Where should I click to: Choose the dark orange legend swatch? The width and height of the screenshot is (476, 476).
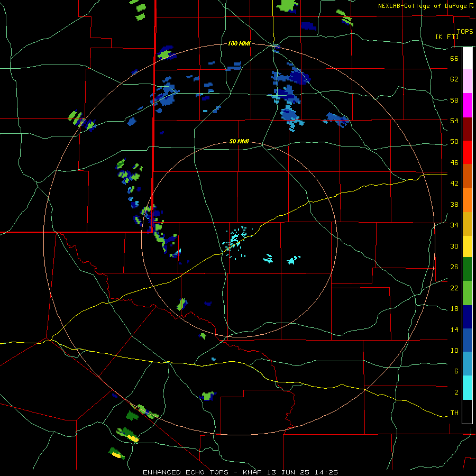point(467,176)
